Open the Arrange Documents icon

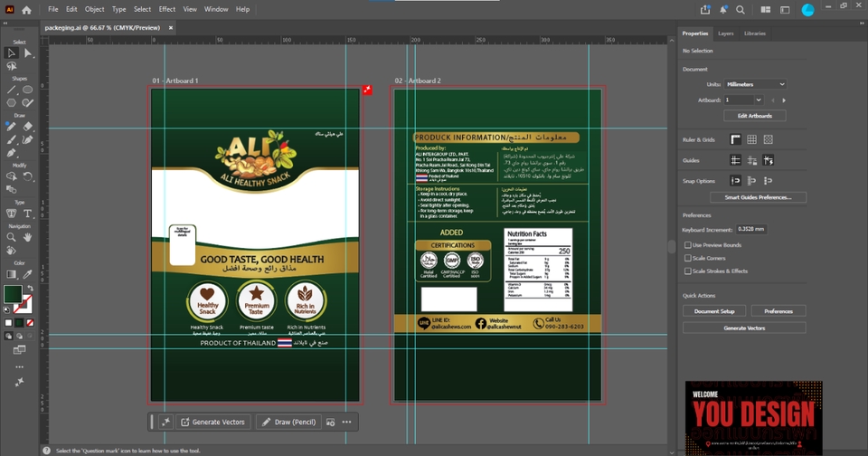(766, 9)
